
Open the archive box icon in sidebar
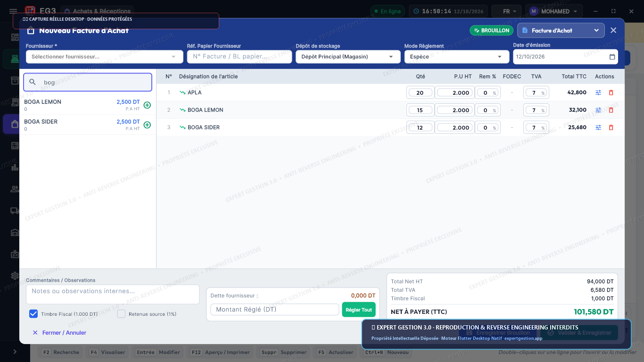[15, 81]
